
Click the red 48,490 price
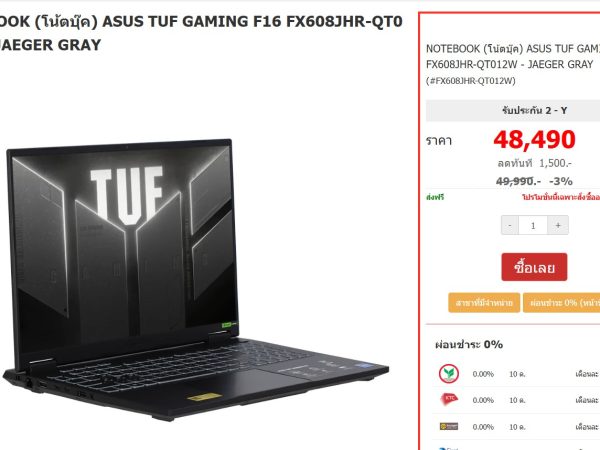pyautogui.click(x=534, y=139)
